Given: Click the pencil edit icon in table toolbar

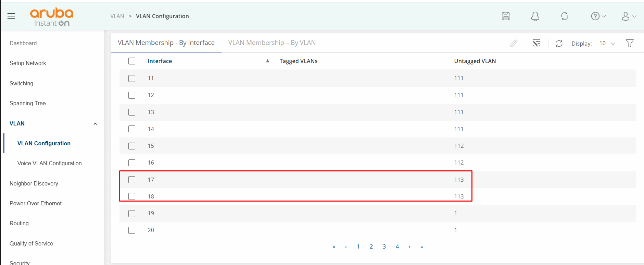Looking at the screenshot, I should coord(514,44).
